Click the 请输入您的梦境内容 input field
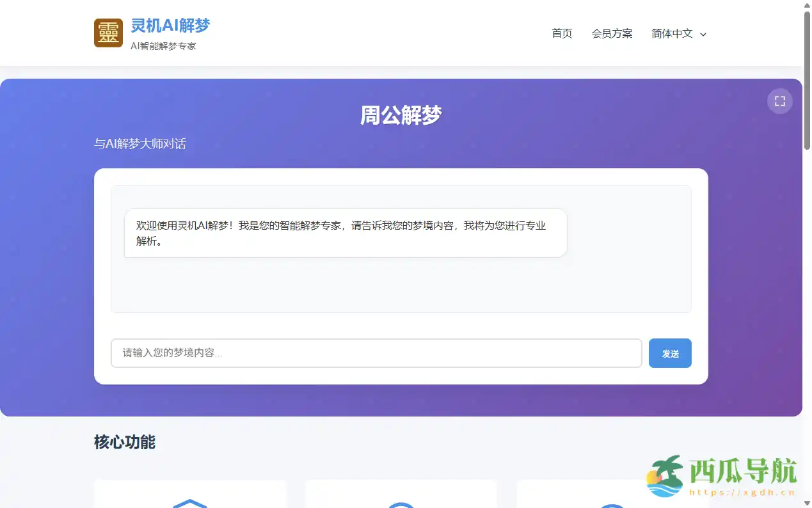The image size is (812, 508). (x=376, y=353)
